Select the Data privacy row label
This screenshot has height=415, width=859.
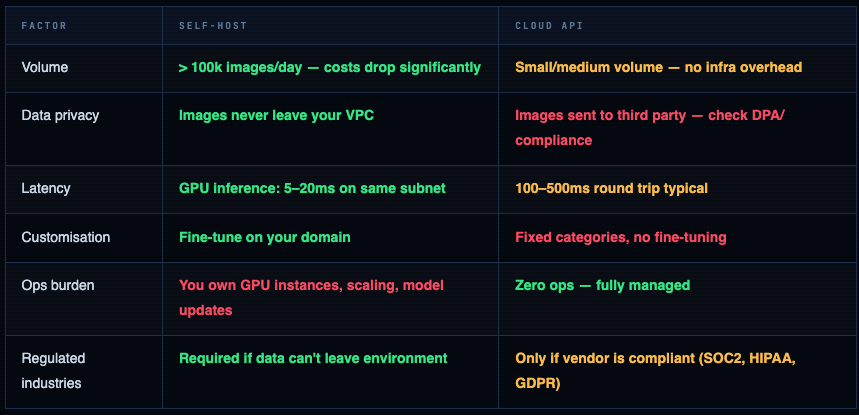pyautogui.click(x=60, y=115)
